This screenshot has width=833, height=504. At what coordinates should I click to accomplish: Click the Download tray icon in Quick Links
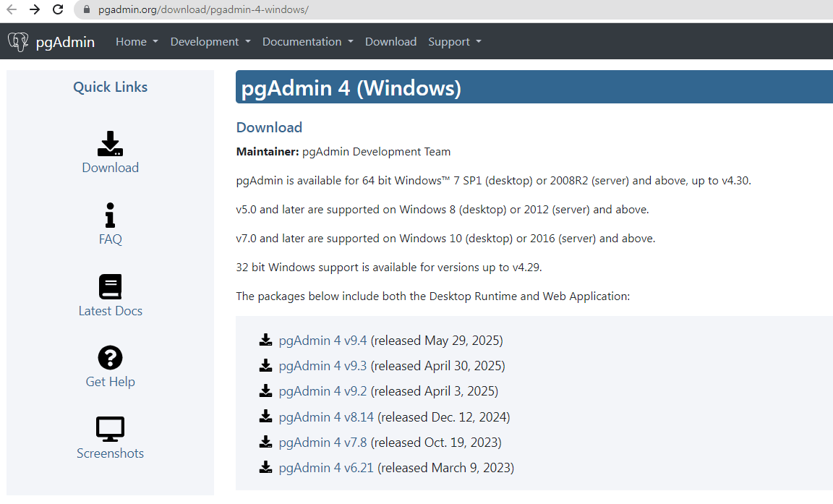110,143
